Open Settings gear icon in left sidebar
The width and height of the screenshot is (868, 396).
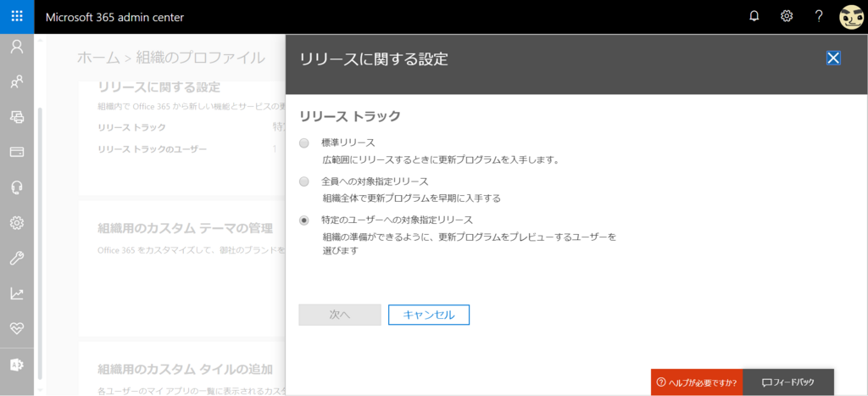point(17,223)
